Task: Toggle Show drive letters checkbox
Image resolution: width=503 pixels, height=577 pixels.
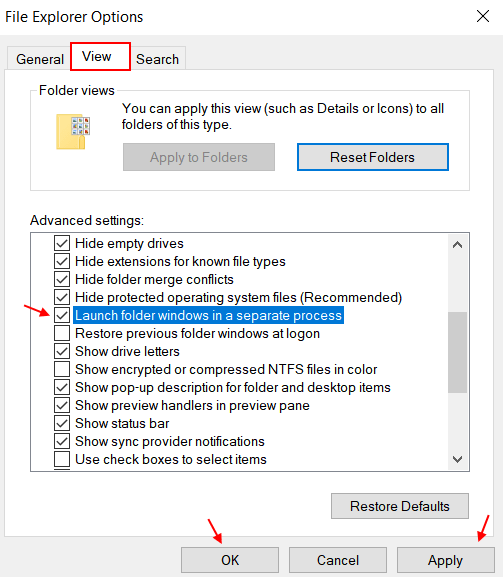Action: (62, 351)
